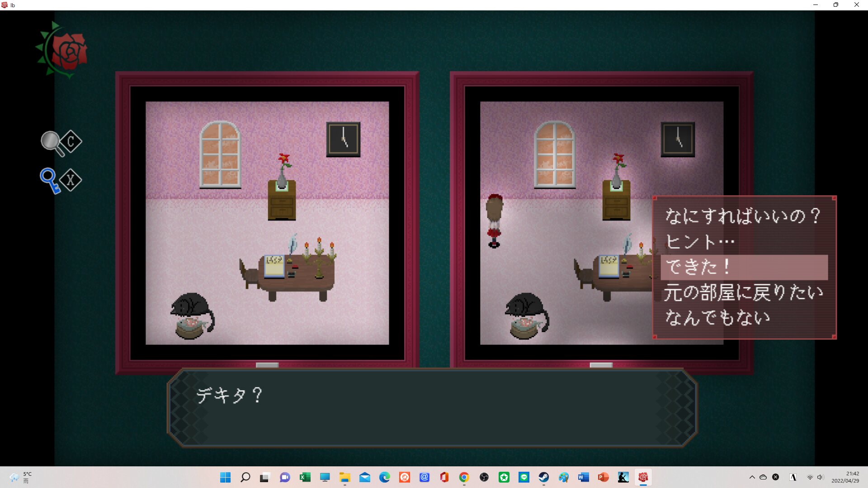Click the wall clock in left painting
This screenshot has width=868, height=488.
343,139
